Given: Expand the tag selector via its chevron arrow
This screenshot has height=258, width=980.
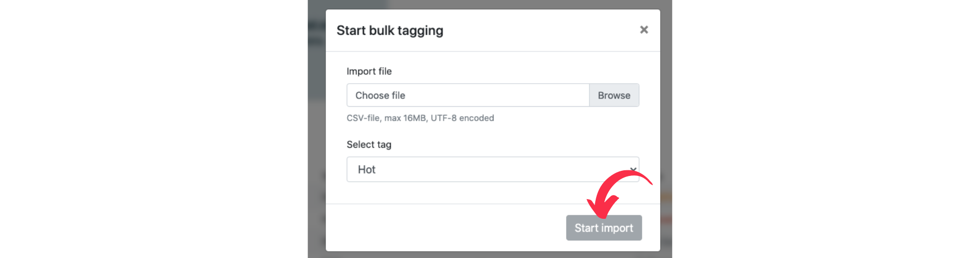Looking at the screenshot, I should [633, 169].
